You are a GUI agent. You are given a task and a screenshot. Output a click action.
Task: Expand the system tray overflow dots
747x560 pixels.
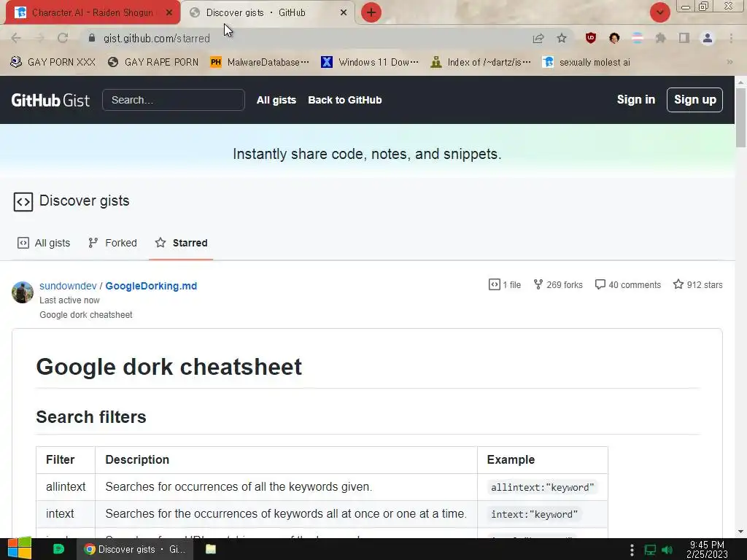(632, 550)
